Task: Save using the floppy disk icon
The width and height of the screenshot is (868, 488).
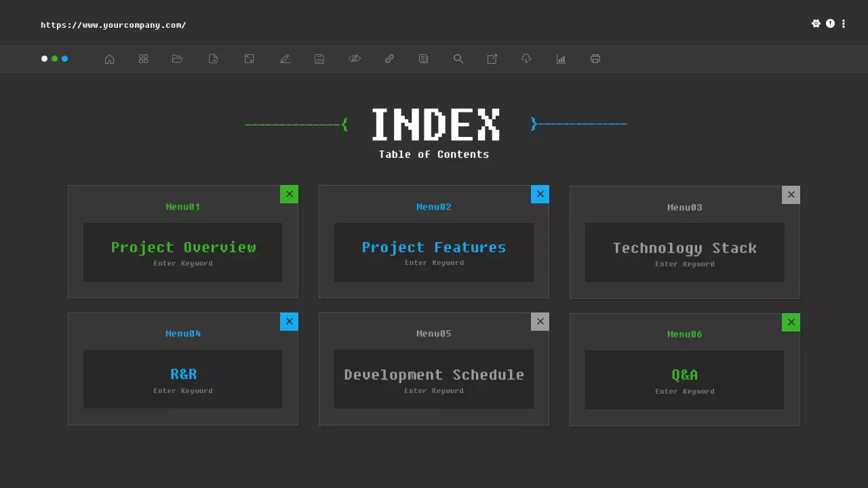Action: click(319, 59)
